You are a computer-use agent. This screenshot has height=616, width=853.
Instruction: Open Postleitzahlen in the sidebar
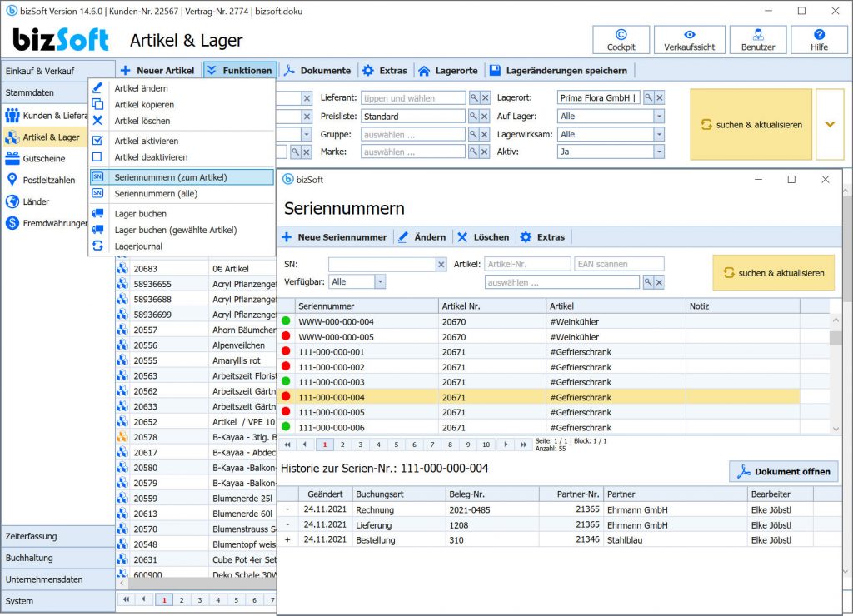click(46, 180)
